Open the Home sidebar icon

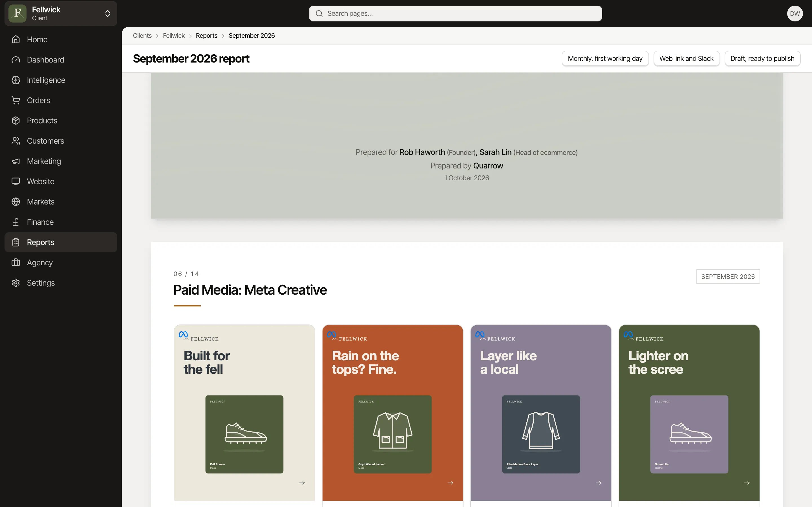tap(16, 39)
